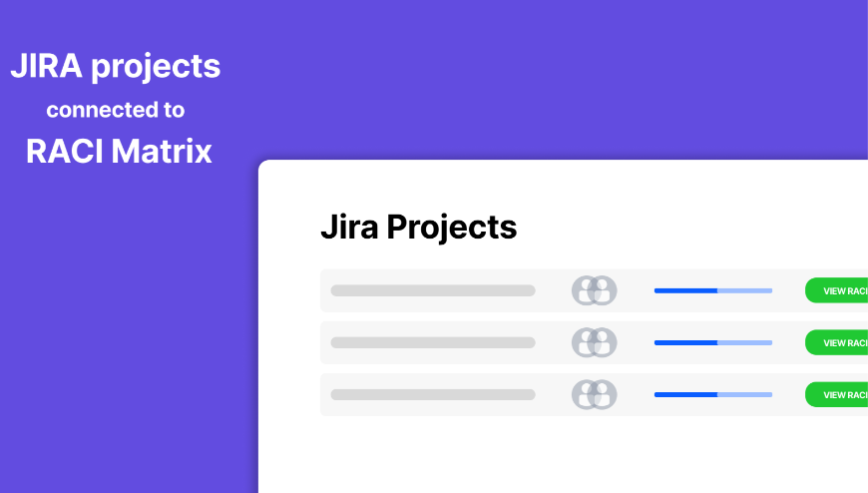Viewport: 868px width, 493px height.
Task: Select the second project's progress bar
Action: pyautogui.click(x=712, y=342)
